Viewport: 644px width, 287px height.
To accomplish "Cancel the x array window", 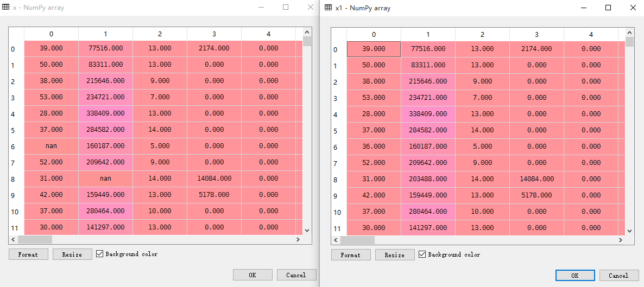I will tap(296, 275).
